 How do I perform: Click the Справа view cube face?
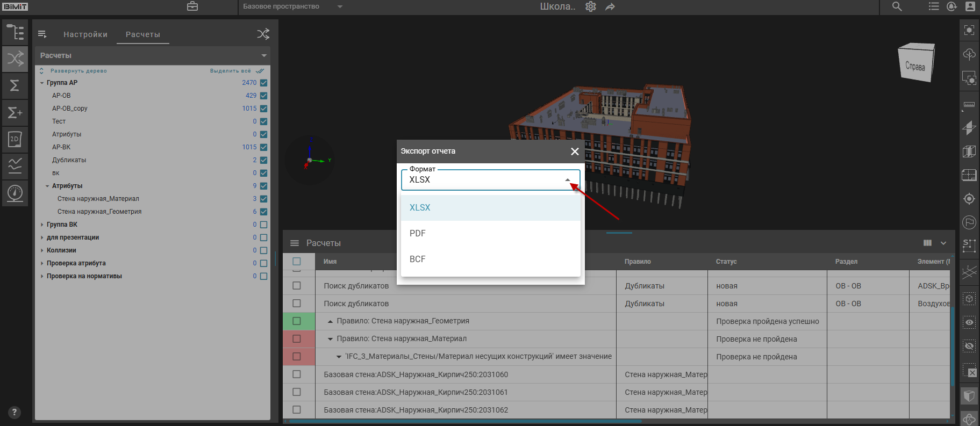click(915, 66)
